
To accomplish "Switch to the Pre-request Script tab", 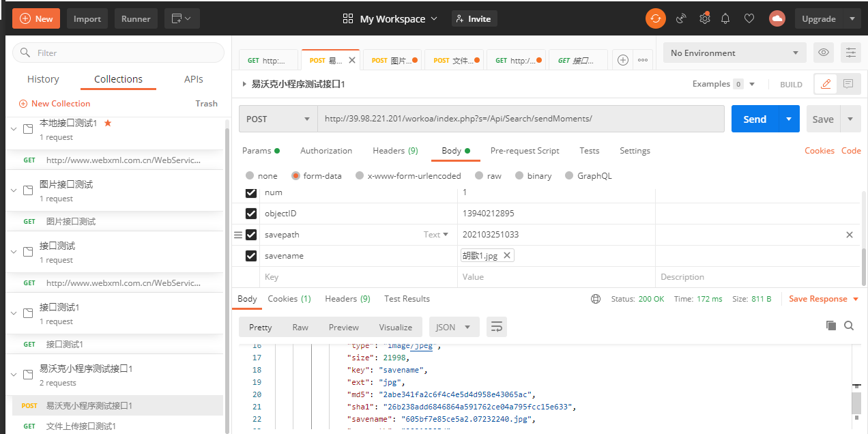I will coord(524,151).
